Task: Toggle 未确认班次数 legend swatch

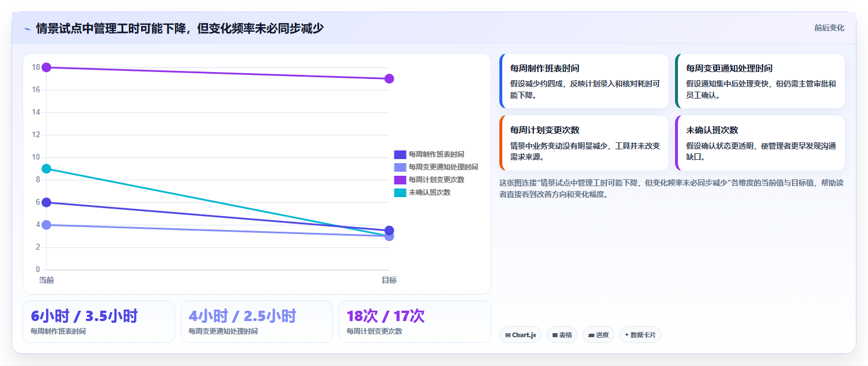Action: pyautogui.click(x=400, y=193)
